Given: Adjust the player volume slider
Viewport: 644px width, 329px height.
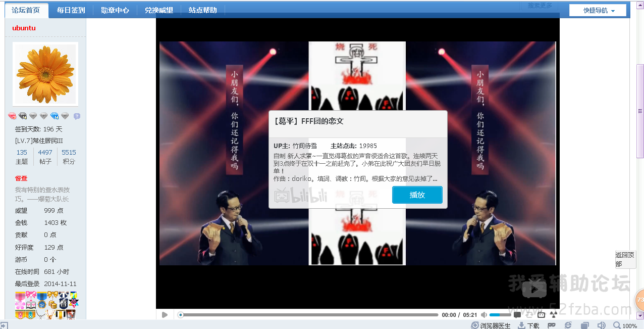Looking at the screenshot, I should (x=500, y=315).
